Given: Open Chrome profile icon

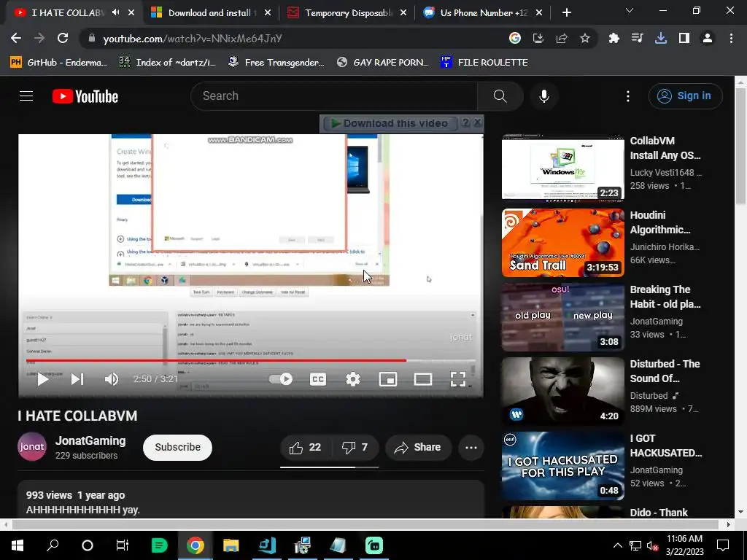Looking at the screenshot, I should point(708,38).
